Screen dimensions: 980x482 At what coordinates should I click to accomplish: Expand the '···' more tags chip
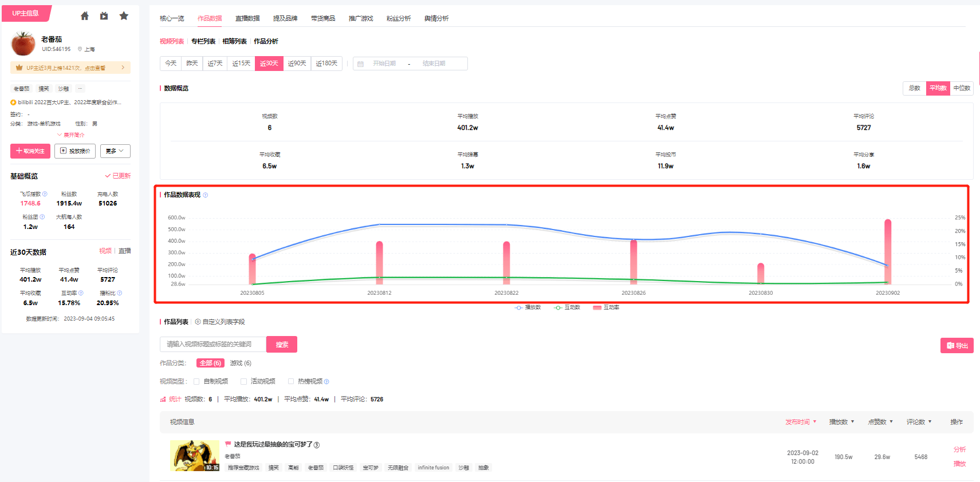(x=80, y=89)
